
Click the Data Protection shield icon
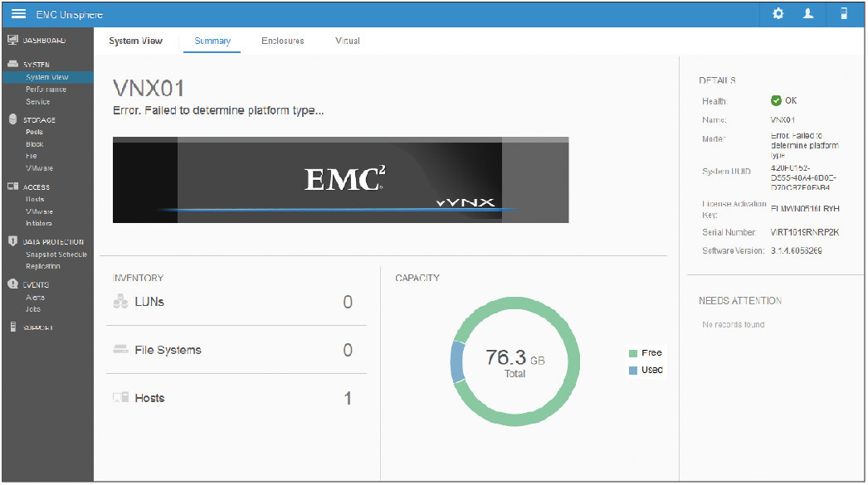click(x=12, y=241)
